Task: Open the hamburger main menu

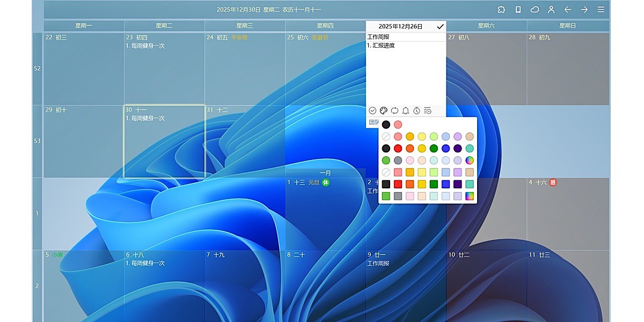Action: (601, 10)
